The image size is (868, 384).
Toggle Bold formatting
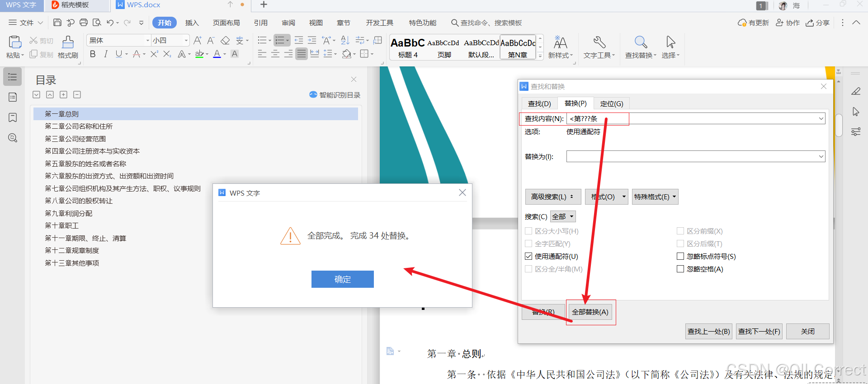(93, 54)
